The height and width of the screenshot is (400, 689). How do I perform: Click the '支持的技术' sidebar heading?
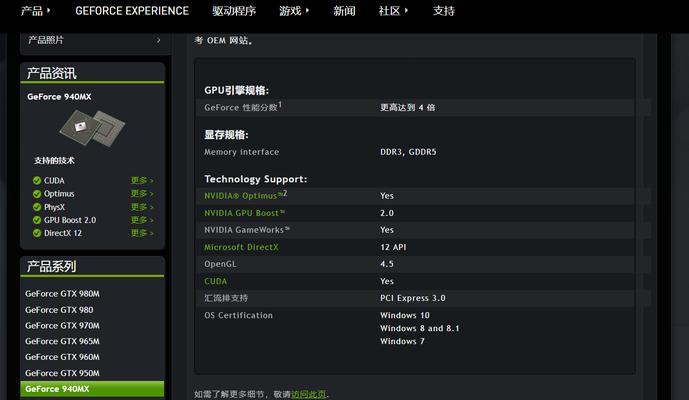coord(54,160)
